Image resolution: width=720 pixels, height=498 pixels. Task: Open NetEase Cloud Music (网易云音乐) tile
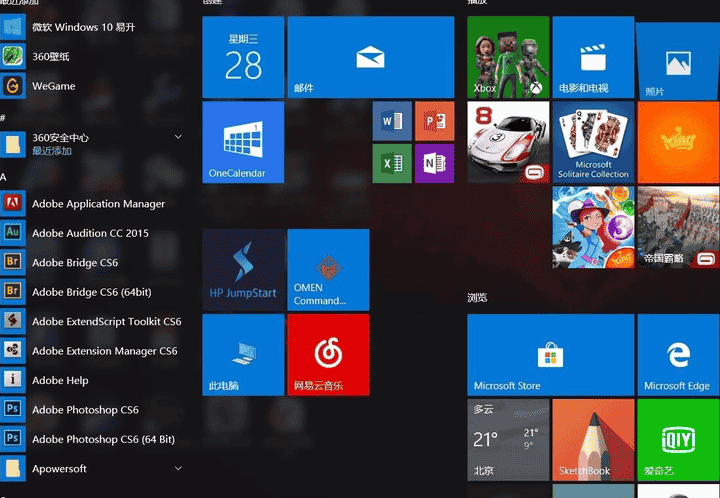(328, 354)
